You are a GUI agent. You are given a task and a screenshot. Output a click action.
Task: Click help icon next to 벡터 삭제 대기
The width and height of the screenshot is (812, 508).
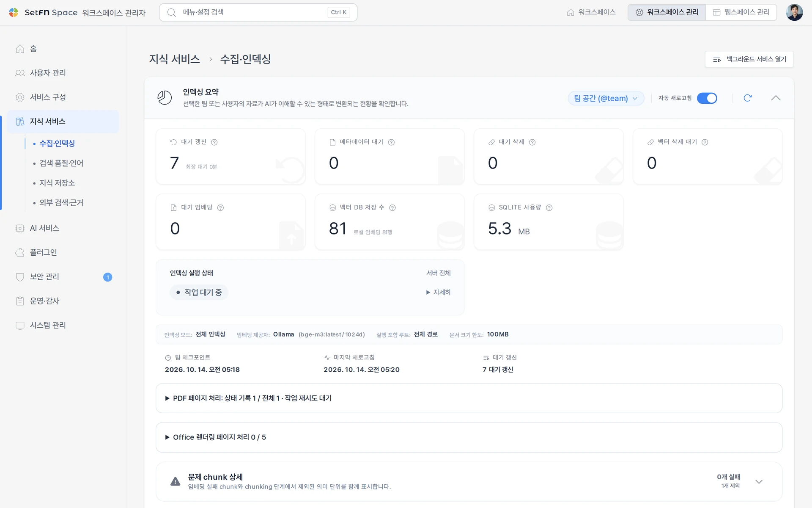(x=705, y=142)
